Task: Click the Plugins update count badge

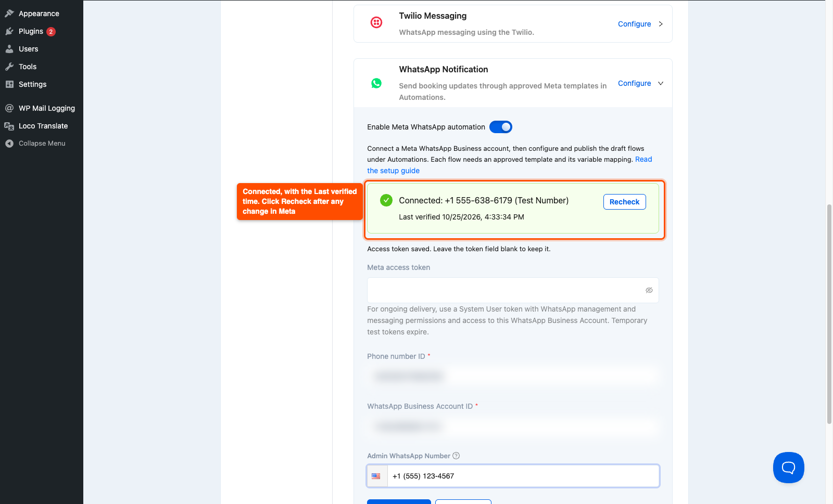Action: tap(51, 32)
